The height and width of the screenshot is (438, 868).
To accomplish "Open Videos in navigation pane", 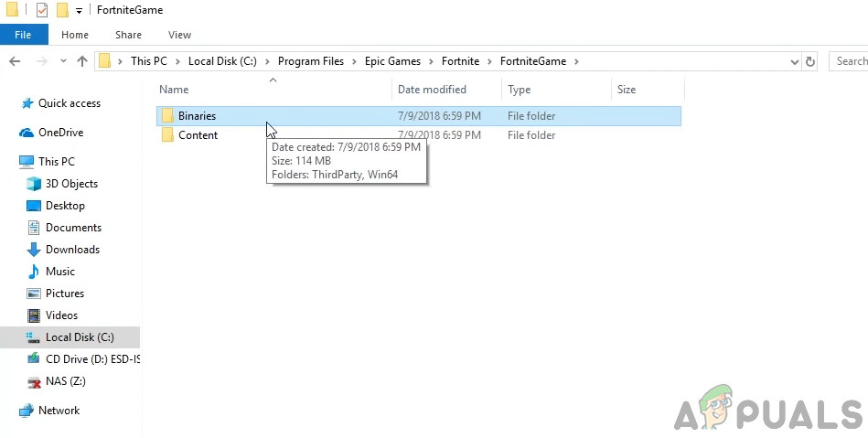I will [61, 315].
